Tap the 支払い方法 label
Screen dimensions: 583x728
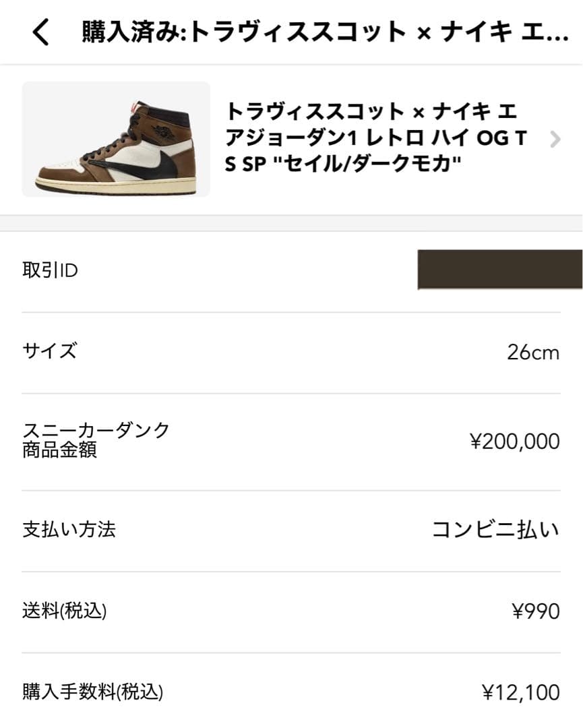(x=69, y=529)
